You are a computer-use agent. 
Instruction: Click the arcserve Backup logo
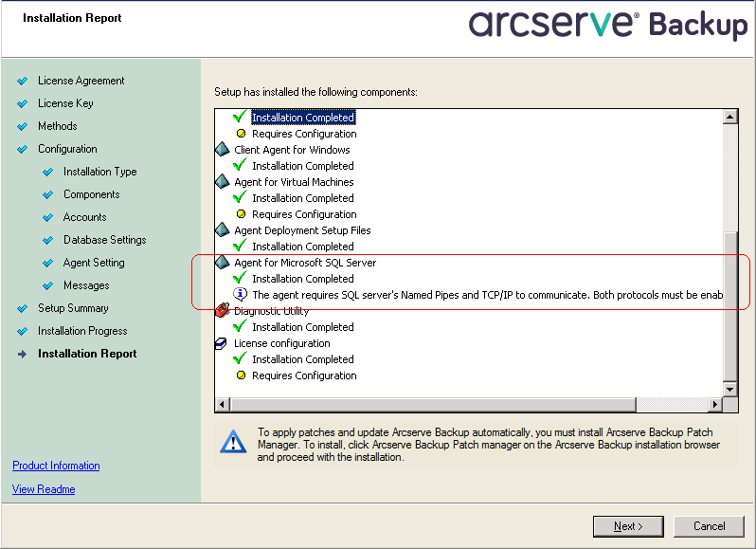(x=608, y=25)
